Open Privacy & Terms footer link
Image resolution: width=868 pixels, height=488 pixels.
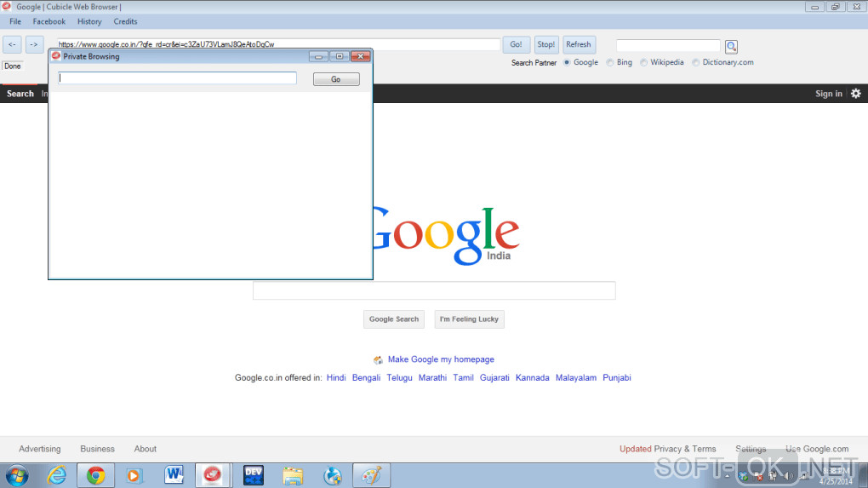point(685,449)
